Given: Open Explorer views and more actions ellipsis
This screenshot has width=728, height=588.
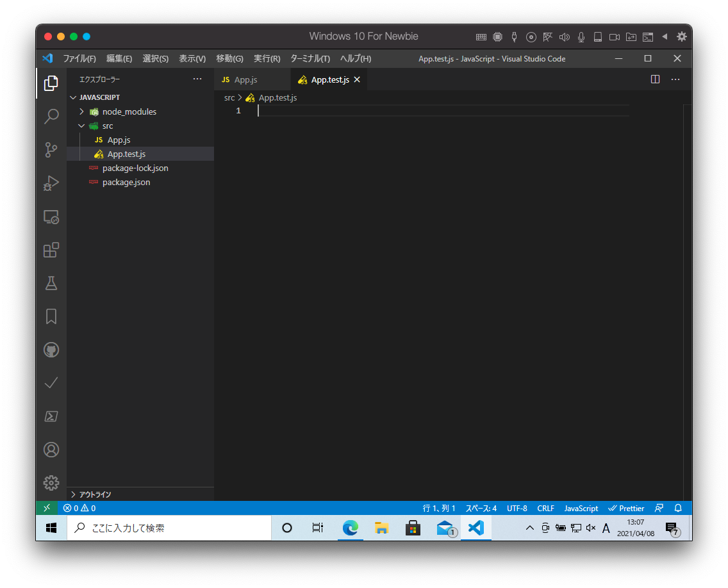Looking at the screenshot, I should click(x=197, y=79).
